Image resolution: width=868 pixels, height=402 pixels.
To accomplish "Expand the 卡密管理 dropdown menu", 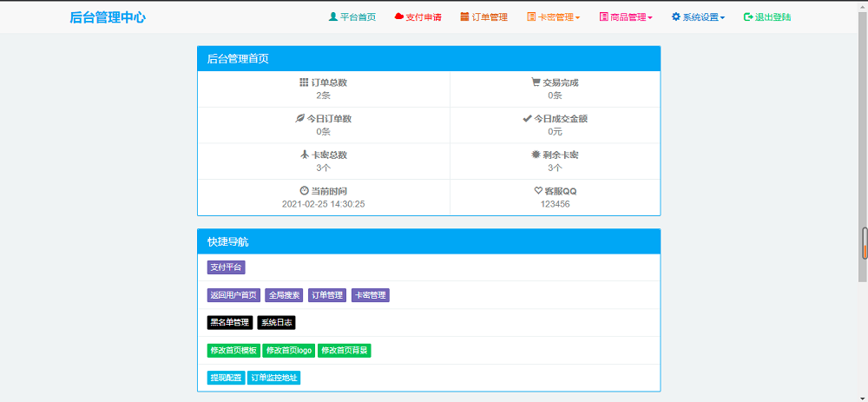I will pos(554,17).
